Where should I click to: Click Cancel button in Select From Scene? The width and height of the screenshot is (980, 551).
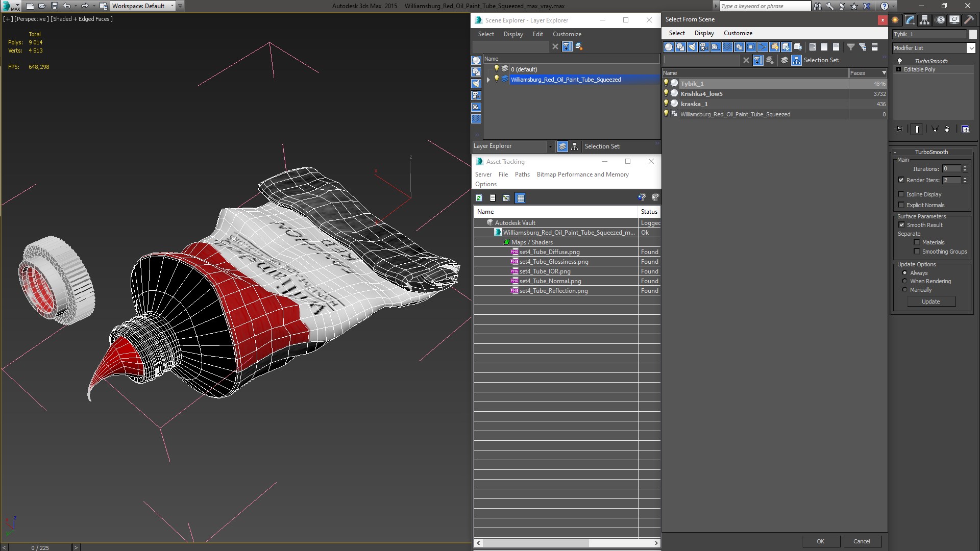(862, 541)
